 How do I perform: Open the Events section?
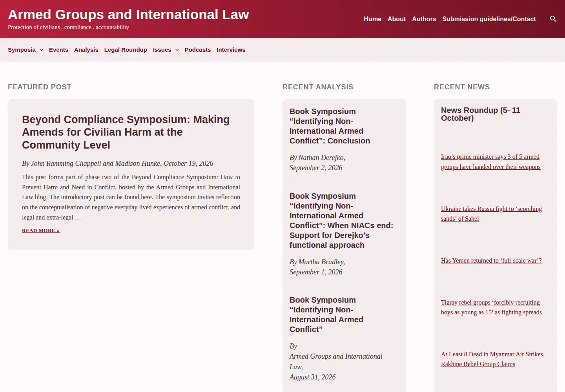[58, 50]
